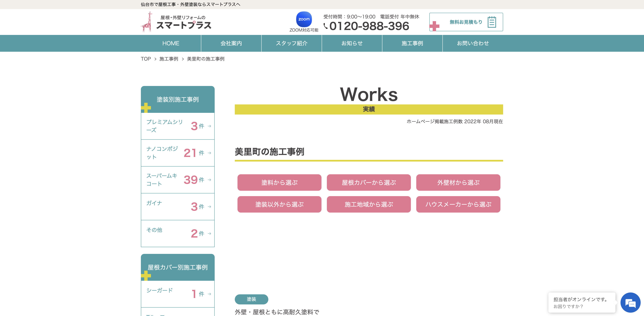Open プレミアムシリーズ category link
Image resolution: width=644 pixels, height=316 pixels.
click(178, 126)
